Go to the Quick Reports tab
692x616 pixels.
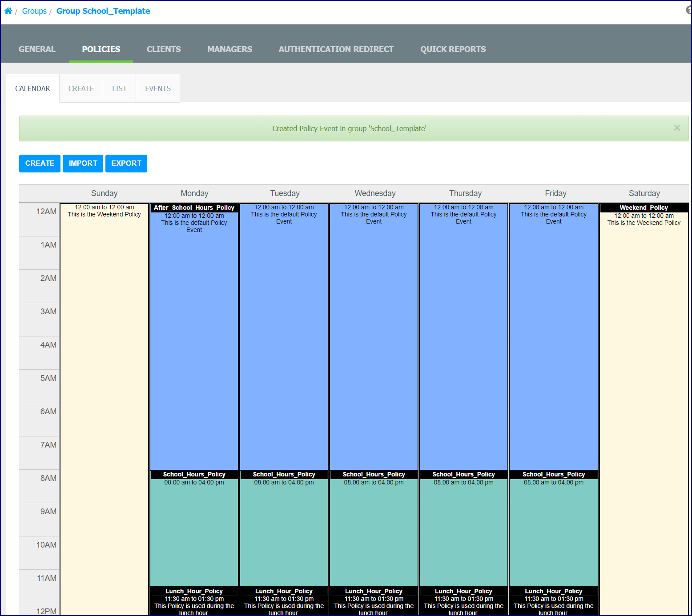[x=453, y=49]
